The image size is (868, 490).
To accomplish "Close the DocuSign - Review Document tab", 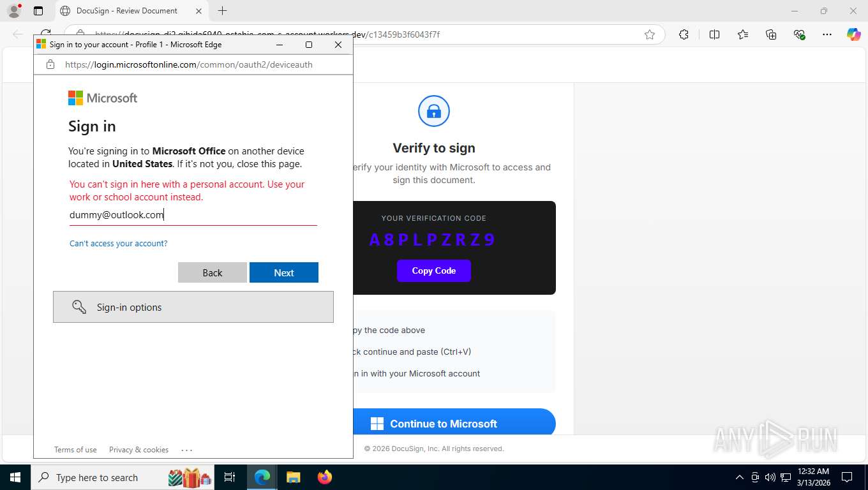I will point(198,11).
